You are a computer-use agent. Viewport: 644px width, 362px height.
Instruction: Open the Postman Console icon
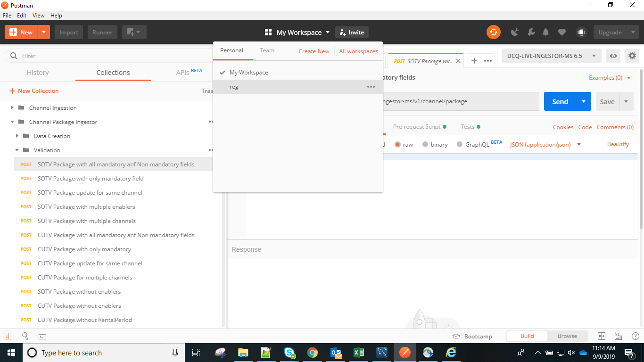(x=42, y=336)
